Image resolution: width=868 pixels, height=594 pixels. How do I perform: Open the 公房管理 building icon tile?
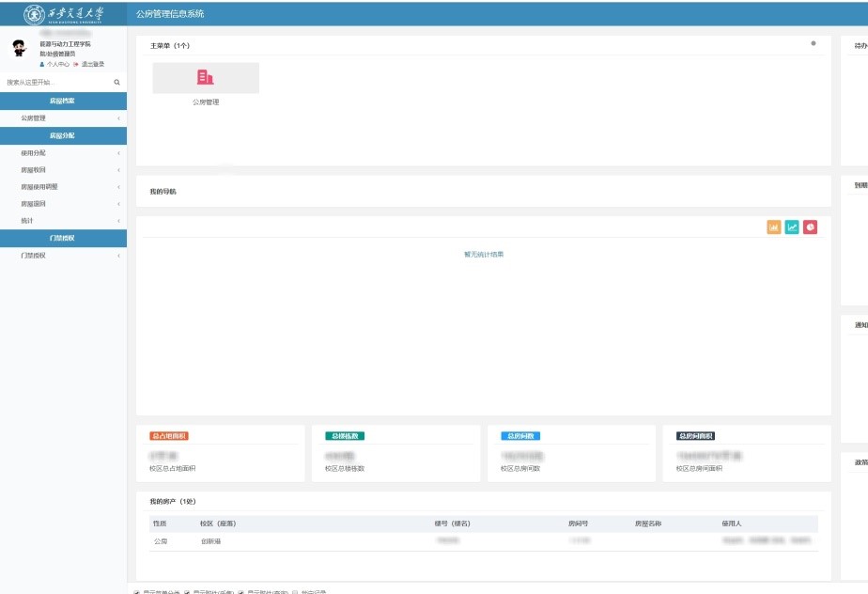coord(206,78)
